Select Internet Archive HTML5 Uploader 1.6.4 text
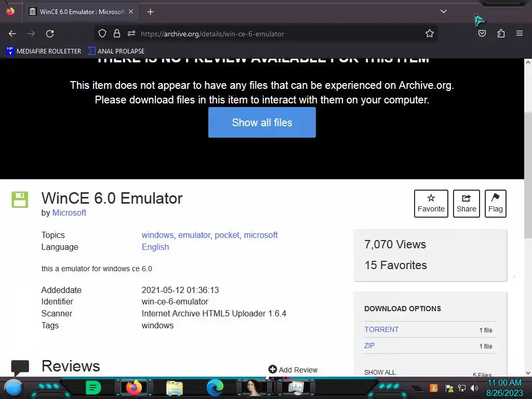The height and width of the screenshot is (399, 532). coord(214,313)
